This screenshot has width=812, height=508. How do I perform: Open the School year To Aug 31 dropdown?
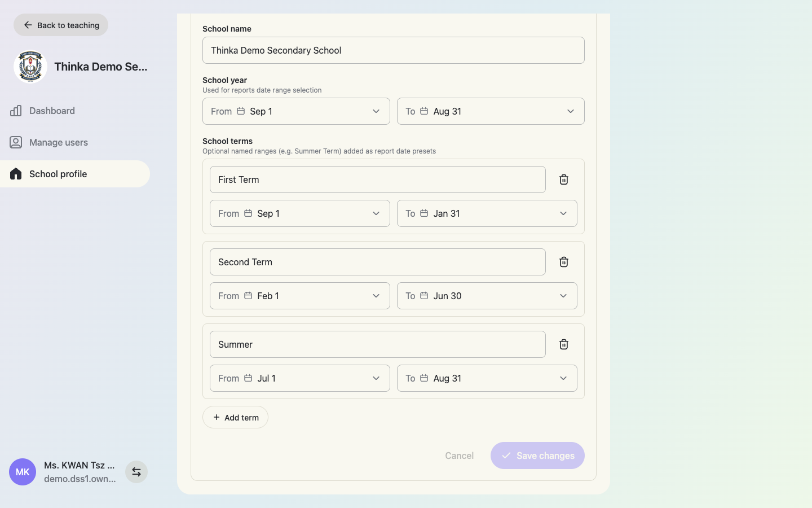tap(491, 111)
